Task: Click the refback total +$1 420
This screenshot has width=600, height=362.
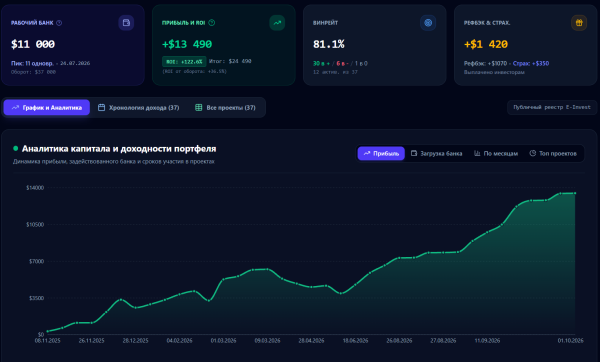Action: click(x=486, y=44)
